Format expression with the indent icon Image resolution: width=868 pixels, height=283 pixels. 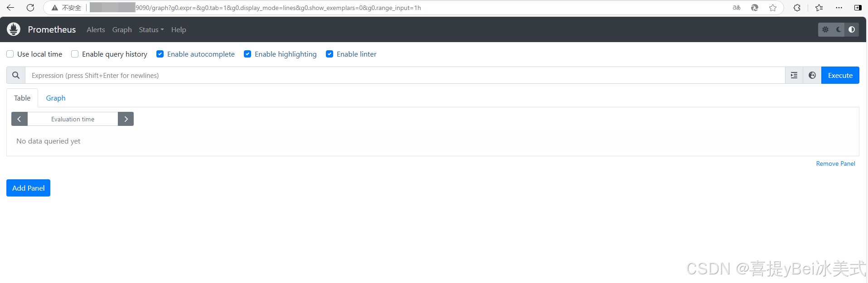794,75
